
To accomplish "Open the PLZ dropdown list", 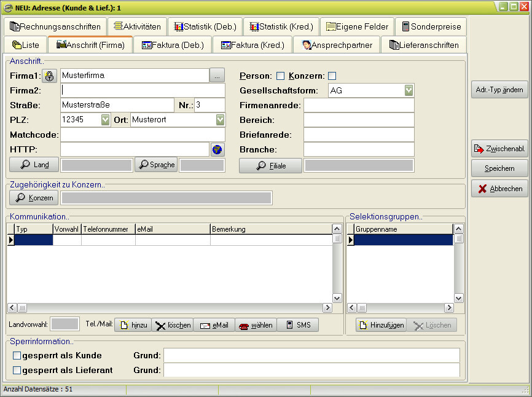I will pos(105,120).
